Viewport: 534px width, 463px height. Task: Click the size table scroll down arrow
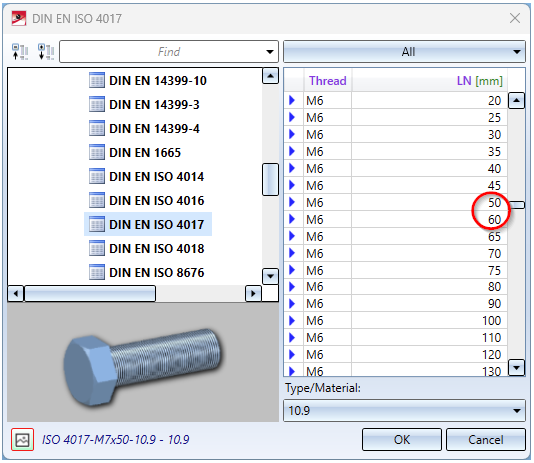click(516, 368)
